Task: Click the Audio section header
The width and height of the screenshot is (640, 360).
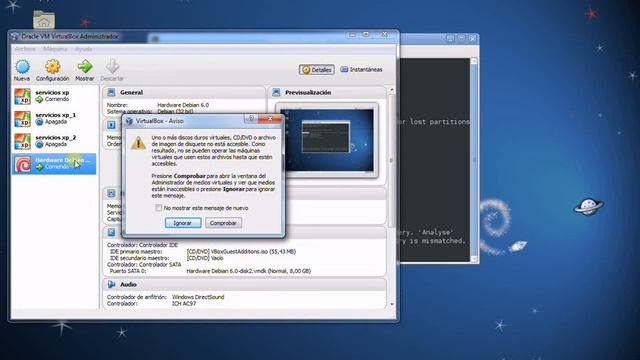Action: click(x=244, y=284)
